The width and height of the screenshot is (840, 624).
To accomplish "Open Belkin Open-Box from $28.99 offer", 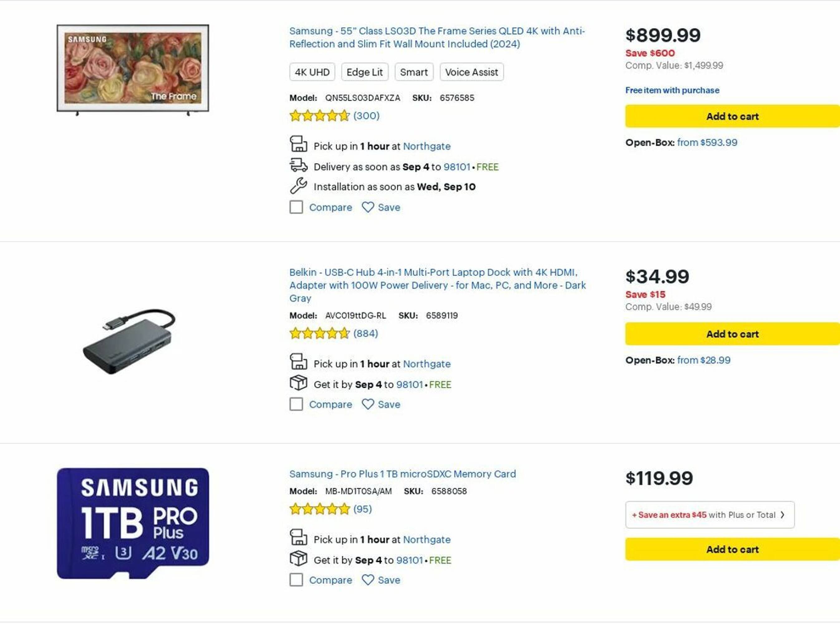I will (x=703, y=360).
